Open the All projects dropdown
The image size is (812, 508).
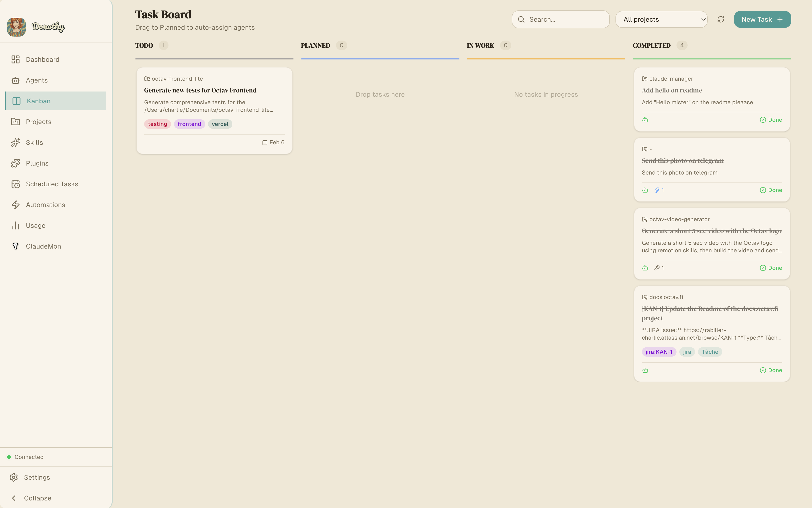pyautogui.click(x=661, y=20)
